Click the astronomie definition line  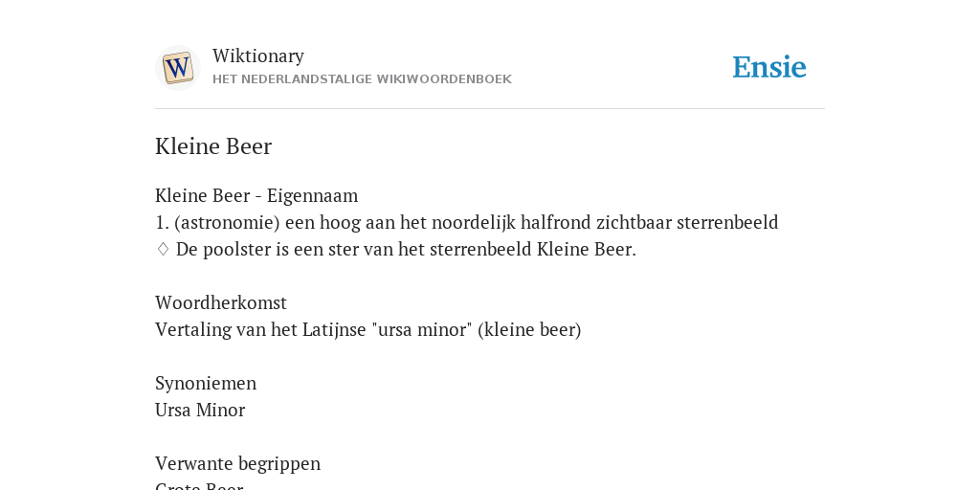[x=466, y=222]
